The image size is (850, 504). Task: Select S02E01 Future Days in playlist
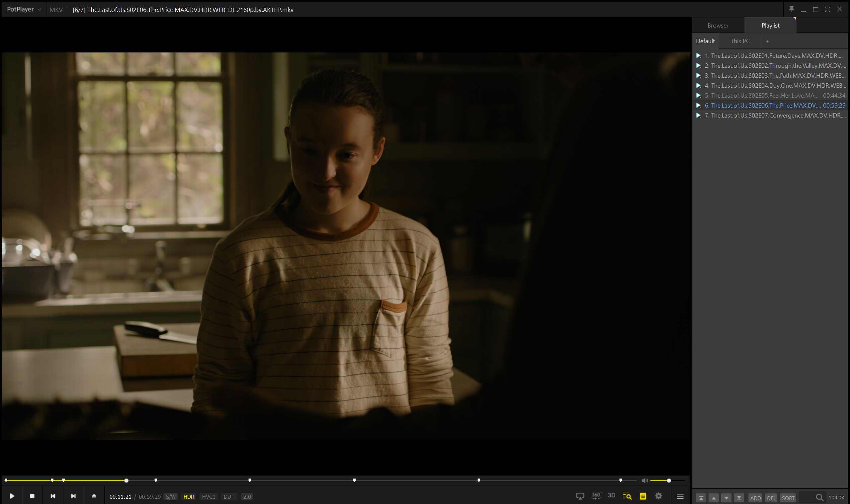coord(770,56)
